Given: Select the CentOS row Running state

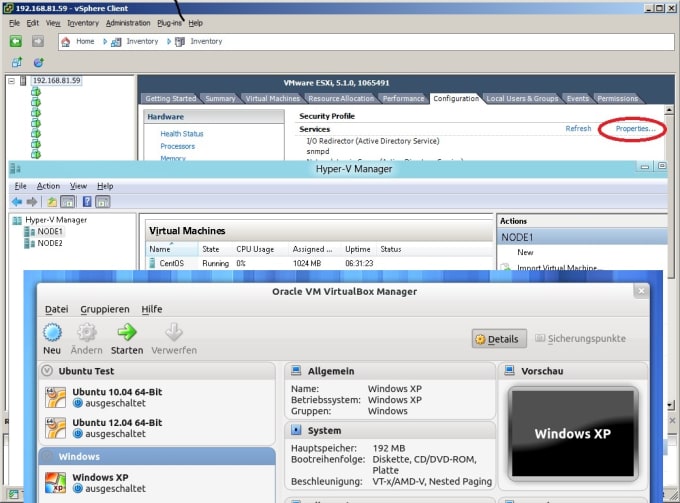Looking at the screenshot, I should click(x=216, y=263).
